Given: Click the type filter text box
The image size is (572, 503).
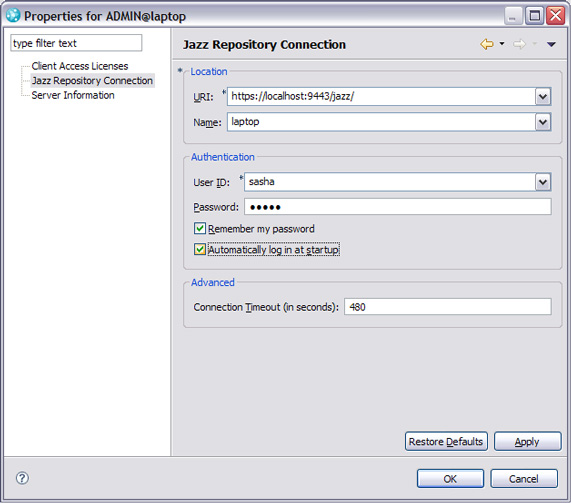Looking at the screenshot, I should [x=76, y=43].
